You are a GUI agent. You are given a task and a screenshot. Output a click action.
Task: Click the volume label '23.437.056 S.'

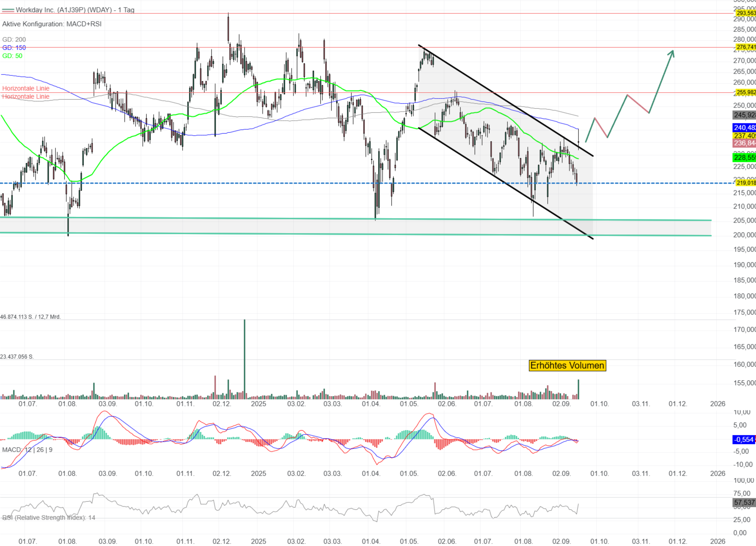pos(17,357)
